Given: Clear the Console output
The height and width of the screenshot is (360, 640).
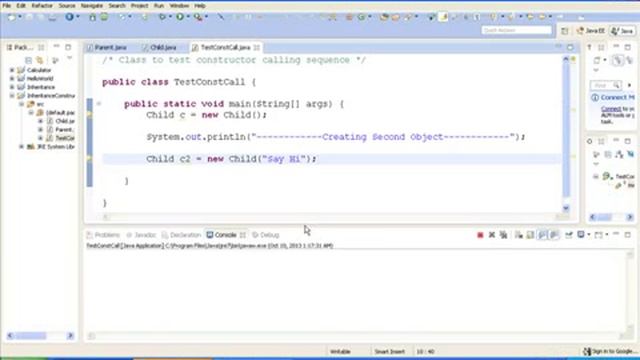Looking at the screenshot, I should pos(519,235).
